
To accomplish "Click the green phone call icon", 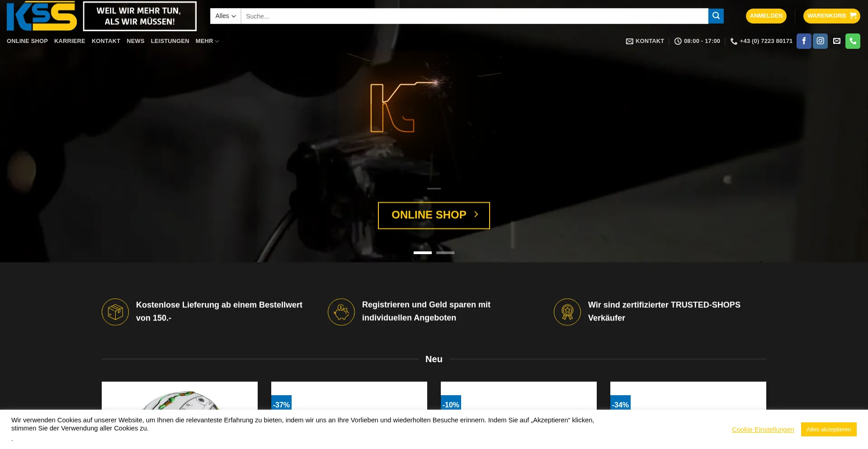I will 853,41.
